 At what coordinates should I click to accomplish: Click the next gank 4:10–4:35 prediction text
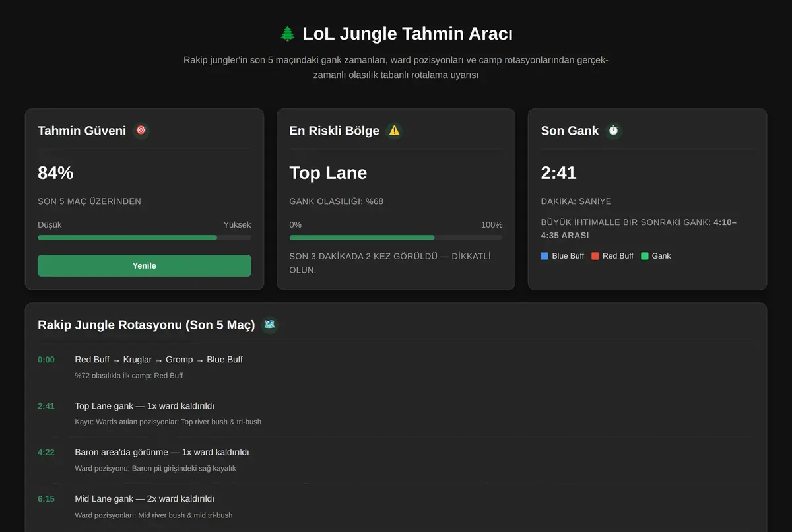pos(639,229)
